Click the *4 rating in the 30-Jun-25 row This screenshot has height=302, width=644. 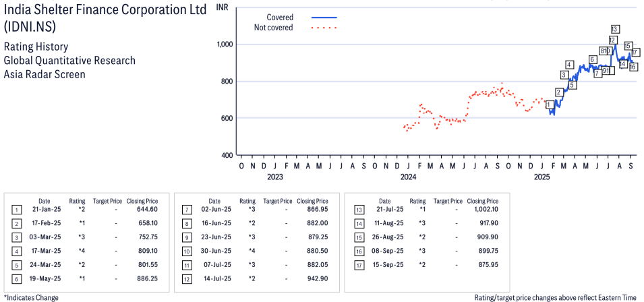click(x=252, y=251)
